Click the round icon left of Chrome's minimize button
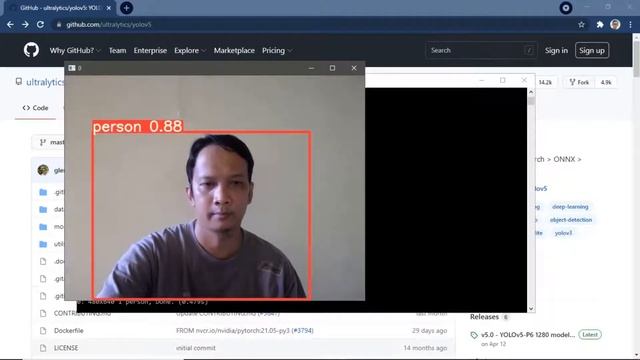Image resolution: width=640 pixels, height=360 pixels. (565, 8)
